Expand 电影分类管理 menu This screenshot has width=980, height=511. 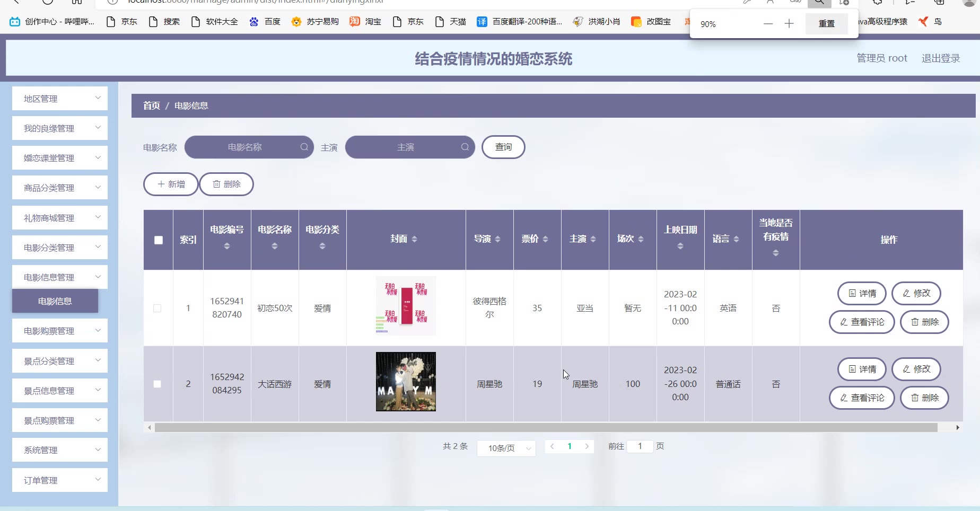coord(60,248)
